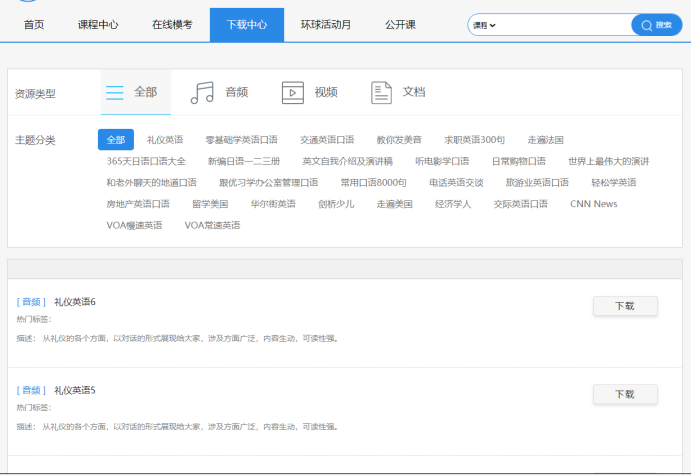
Task: Filter by VOA常速英语 topic
Action: 212,225
